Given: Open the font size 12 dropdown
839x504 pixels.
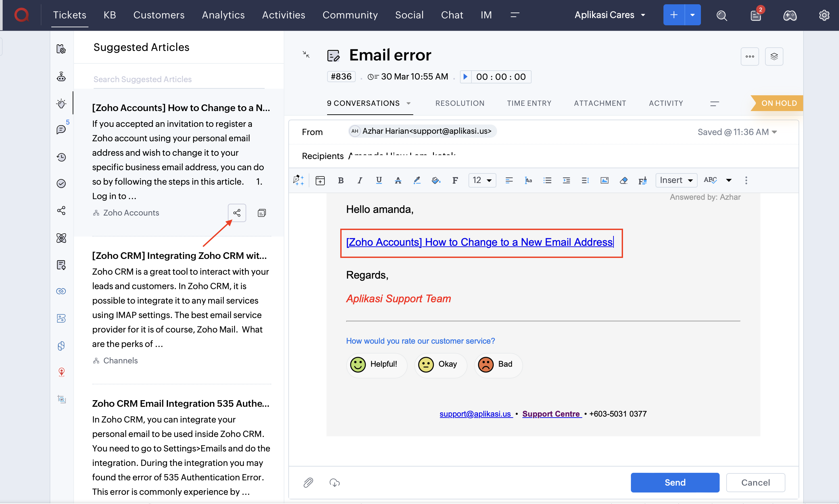Looking at the screenshot, I should point(482,180).
